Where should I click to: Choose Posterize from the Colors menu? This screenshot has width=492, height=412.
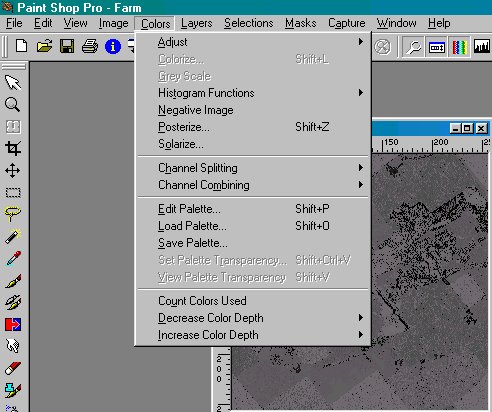pos(253,127)
